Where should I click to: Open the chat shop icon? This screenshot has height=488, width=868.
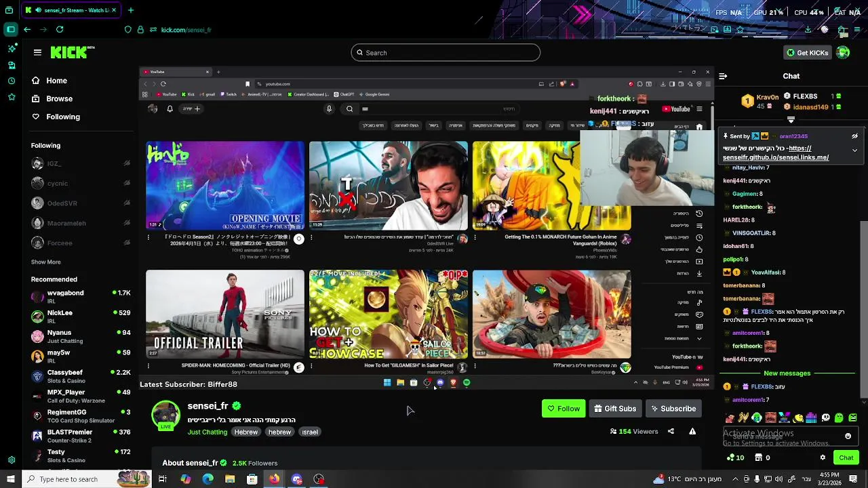(760, 458)
